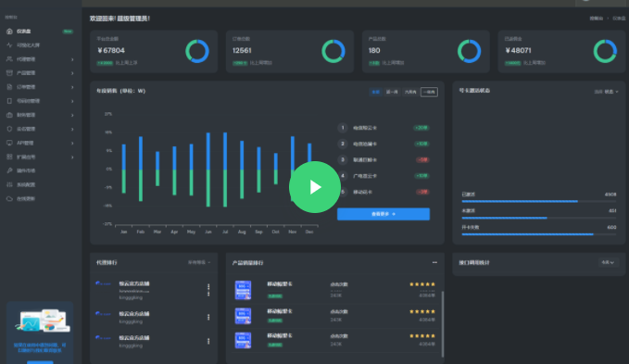
Task: Select the 六月内 chart filter tab
Action: pos(410,93)
